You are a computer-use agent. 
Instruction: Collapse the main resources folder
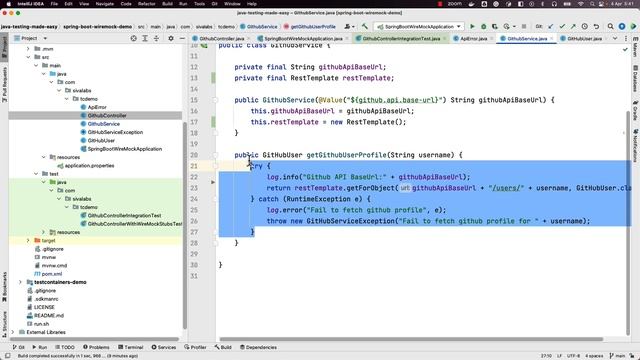point(44,157)
